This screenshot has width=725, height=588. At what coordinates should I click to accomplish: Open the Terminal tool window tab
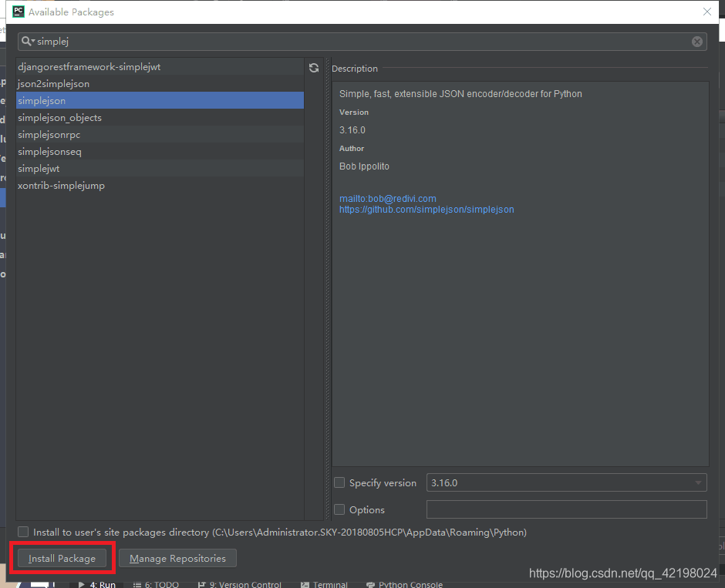(x=324, y=584)
